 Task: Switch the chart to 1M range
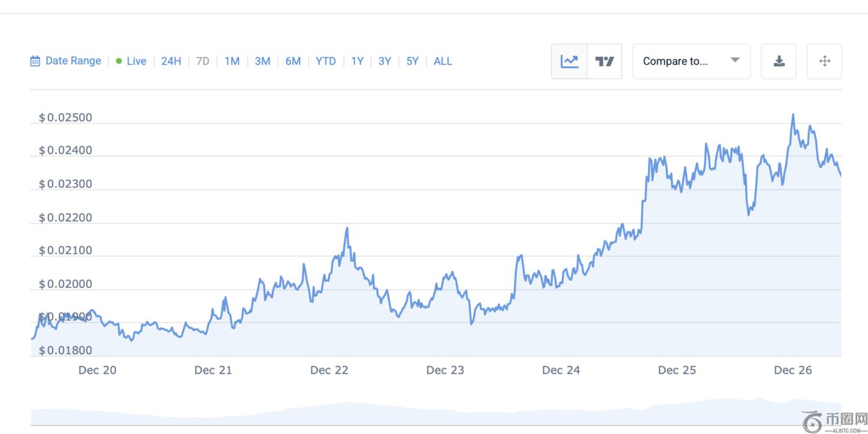coord(232,61)
